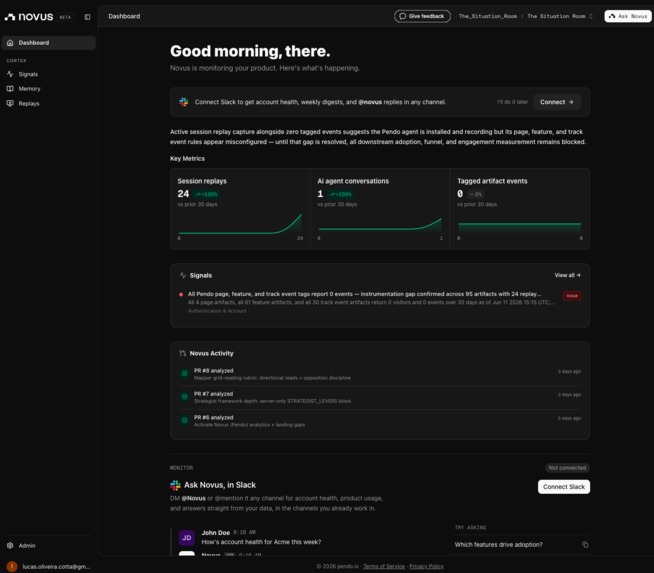The image size is (654, 573).
Task: Collapse the sidebar with the panel toggle icon
Action: point(87,17)
